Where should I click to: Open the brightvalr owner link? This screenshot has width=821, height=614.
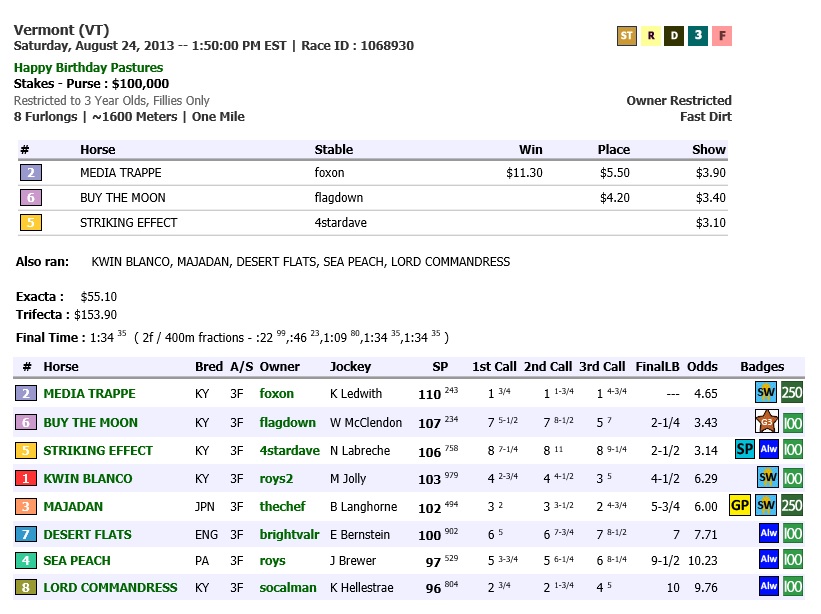point(289,533)
